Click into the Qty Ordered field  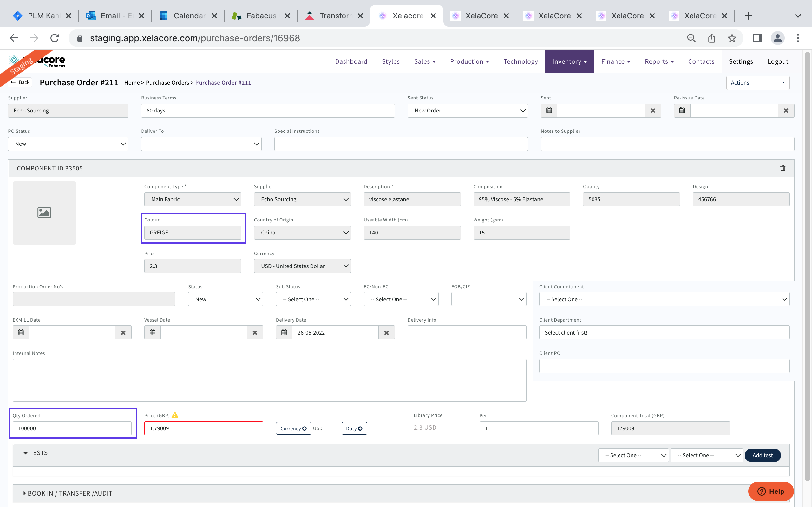click(72, 428)
